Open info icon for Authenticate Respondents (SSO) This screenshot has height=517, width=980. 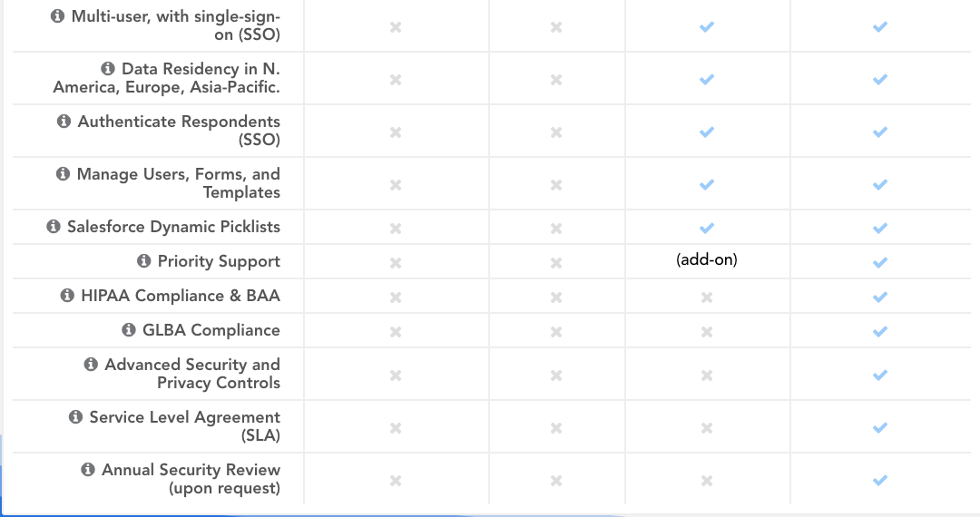(x=64, y=122)
